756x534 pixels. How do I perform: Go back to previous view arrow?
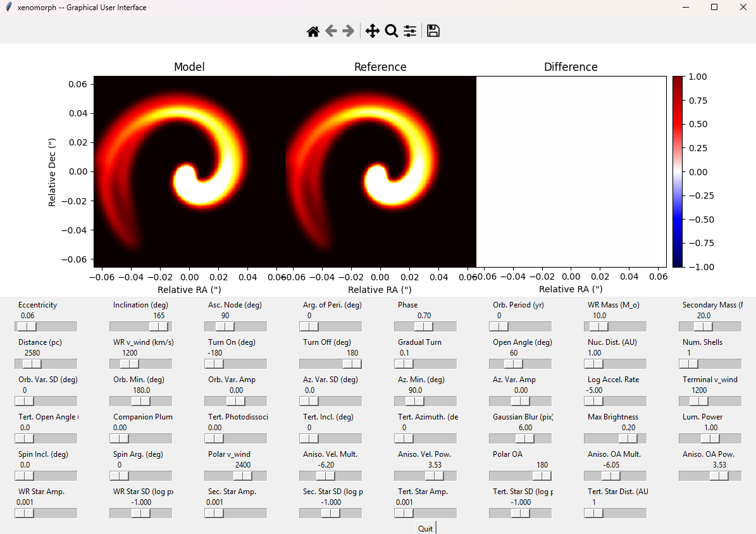[331, 32]
